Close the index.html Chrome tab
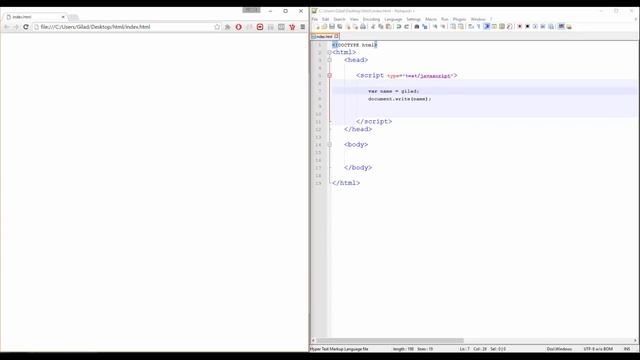The height and width of the screenshot is (360, 640). tap(63, 17)
